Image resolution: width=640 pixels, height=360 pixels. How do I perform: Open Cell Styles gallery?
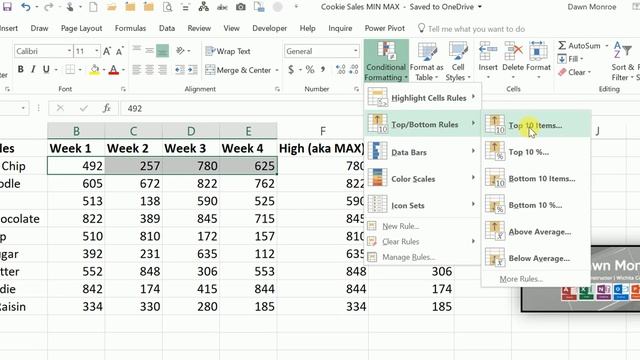click(x=458, y=61)
